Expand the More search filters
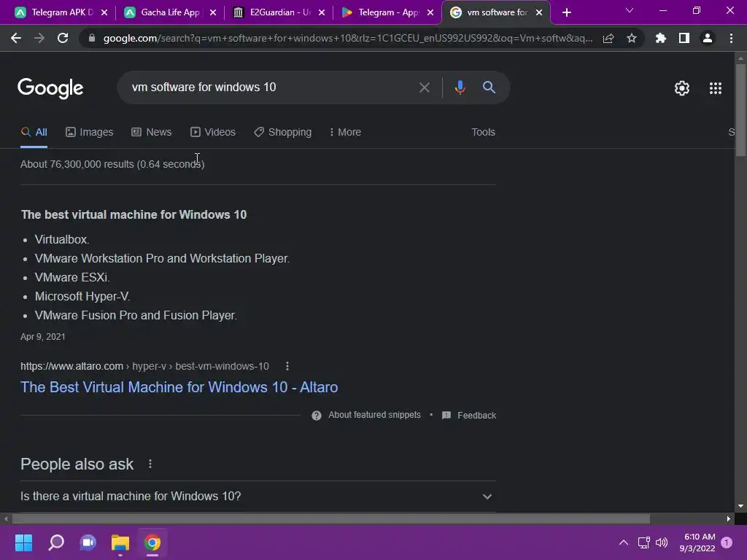Screen dimensions: 747x560 point(345,133)
